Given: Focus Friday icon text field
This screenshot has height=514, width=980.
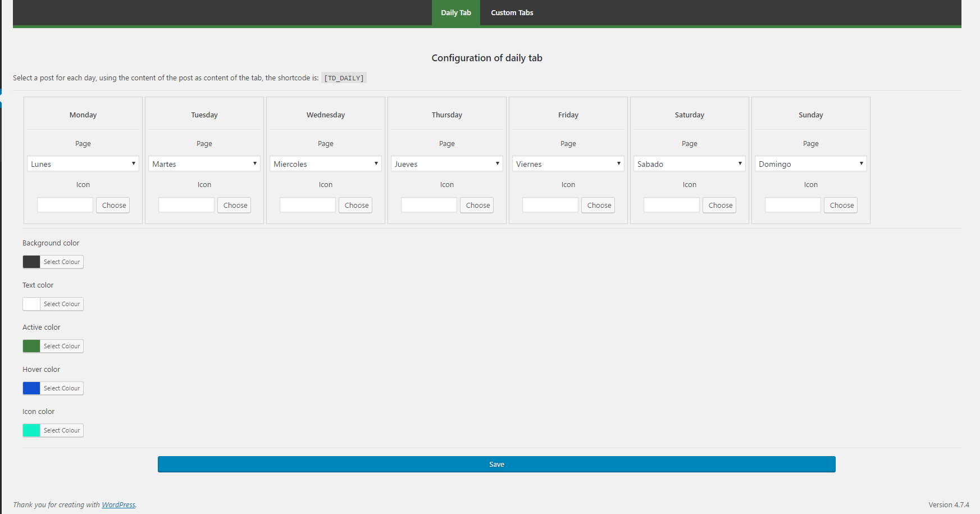Looking at the screenshot, I should pyautogui.click(x=550, y=205).
